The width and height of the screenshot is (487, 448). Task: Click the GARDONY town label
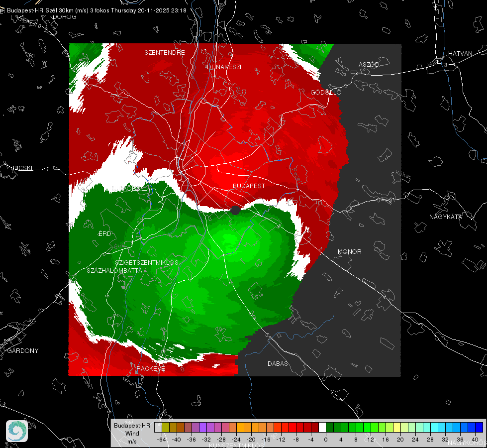23,351
